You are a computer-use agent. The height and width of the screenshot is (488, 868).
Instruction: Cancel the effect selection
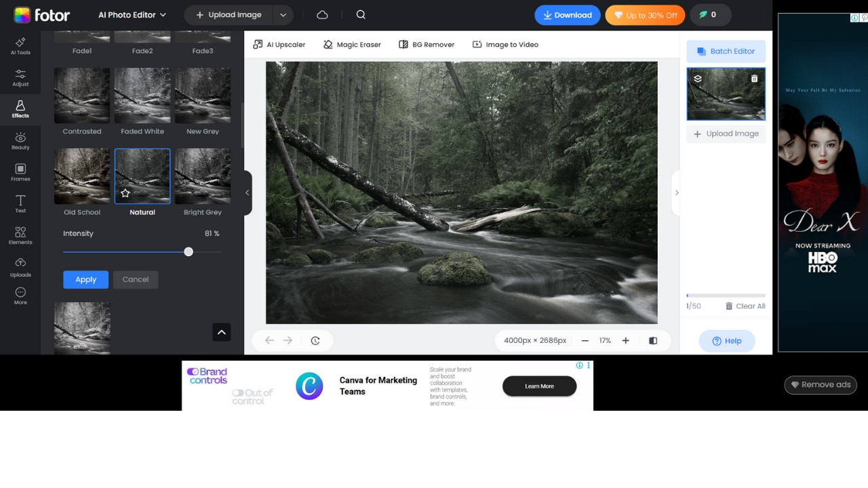click(136, 279)
